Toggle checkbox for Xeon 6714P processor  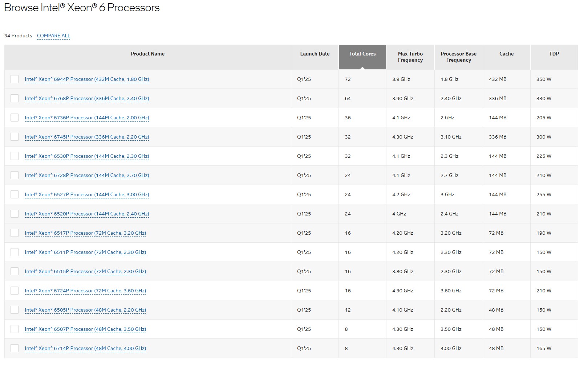click(x=15, y=348)
